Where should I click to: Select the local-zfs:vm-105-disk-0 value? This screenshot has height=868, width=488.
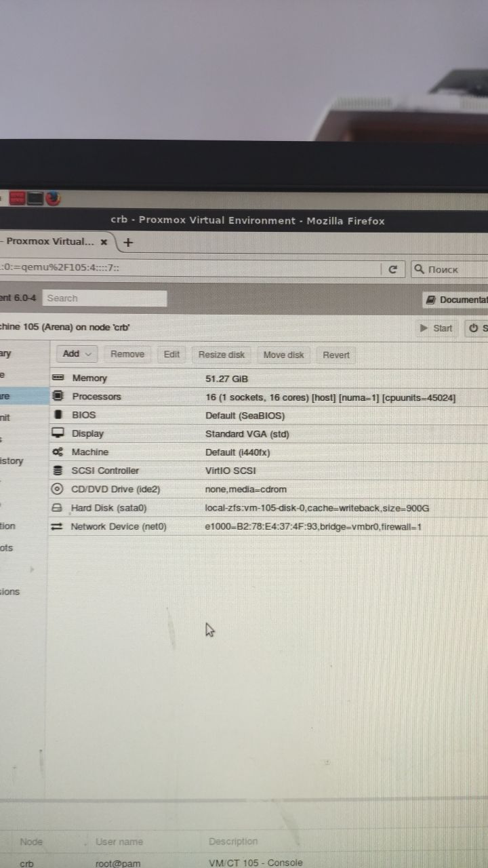317,508
